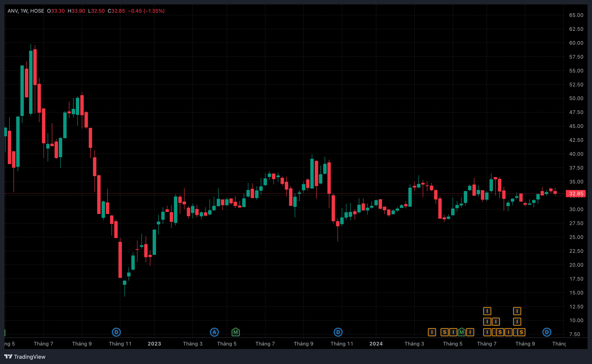Click the bottom I marker of the Tháng 7 2024 stack
592x364 pixels.
pyautogui.click(x=487, y=332)
